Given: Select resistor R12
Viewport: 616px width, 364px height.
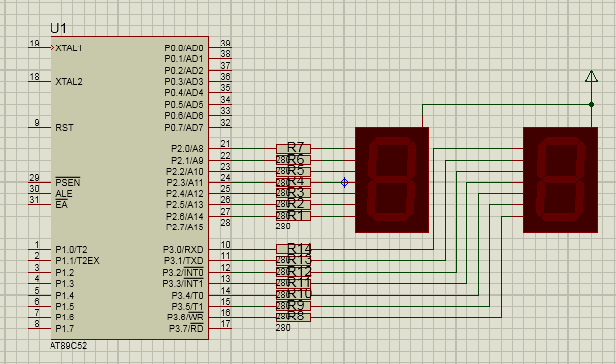Looking at the screenshot, I should pos(293,272).
